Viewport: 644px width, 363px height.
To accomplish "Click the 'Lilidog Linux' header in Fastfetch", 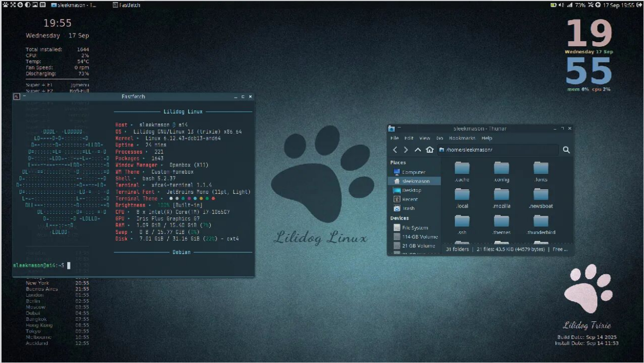I will 183,112.
